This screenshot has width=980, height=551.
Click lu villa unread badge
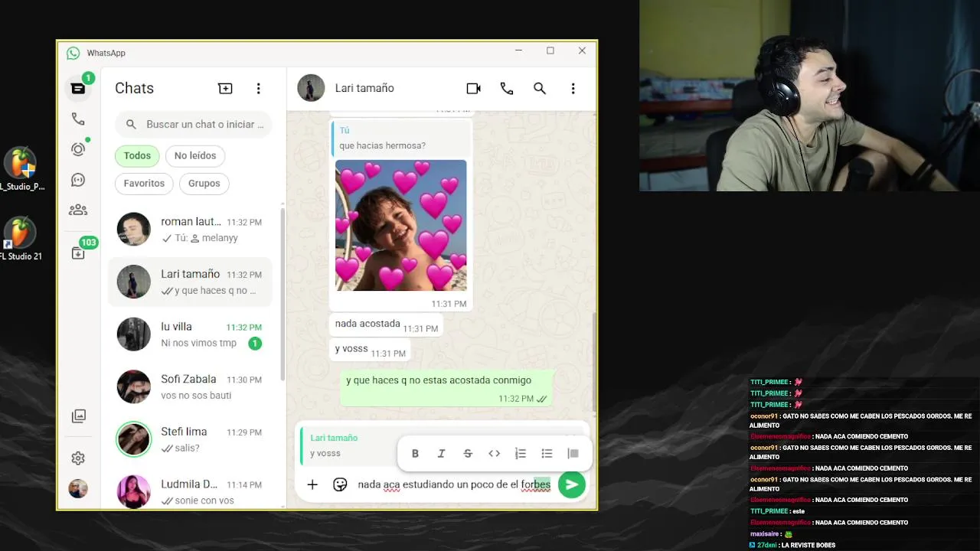255,344
